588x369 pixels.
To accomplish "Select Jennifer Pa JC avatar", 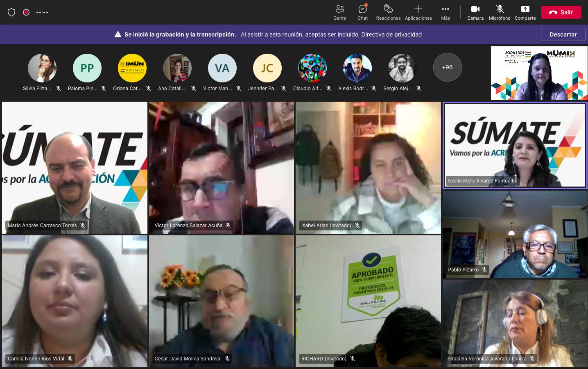I will (267, 68).
